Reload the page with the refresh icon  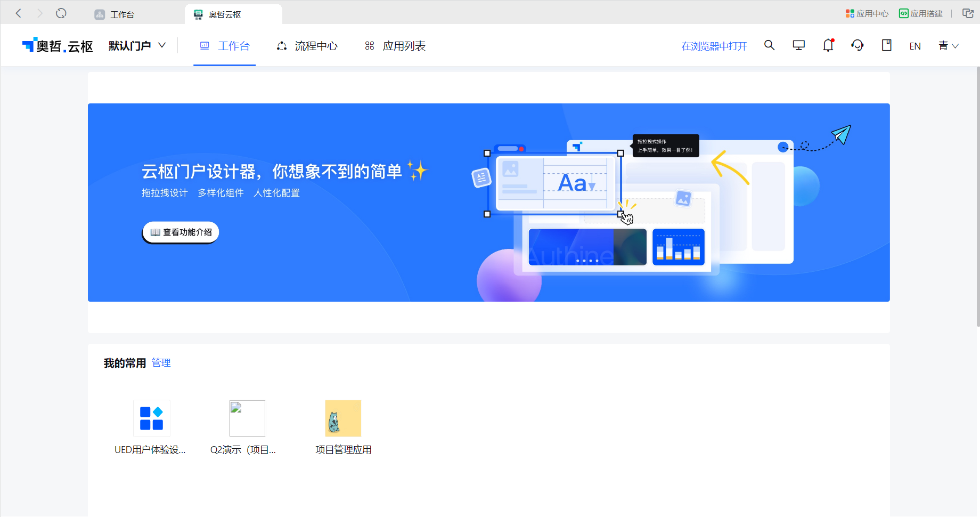[61, 13]
